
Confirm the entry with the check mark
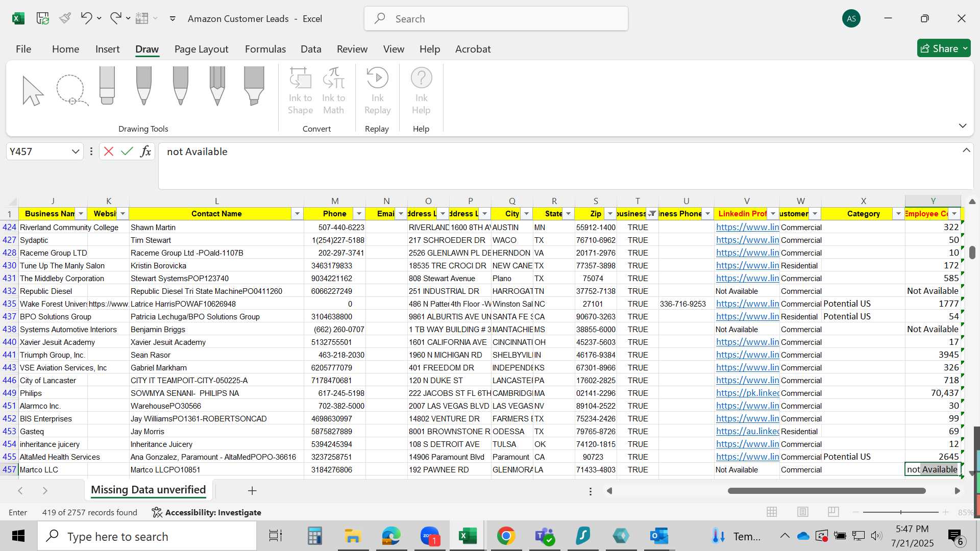click(x=127, y=152)
